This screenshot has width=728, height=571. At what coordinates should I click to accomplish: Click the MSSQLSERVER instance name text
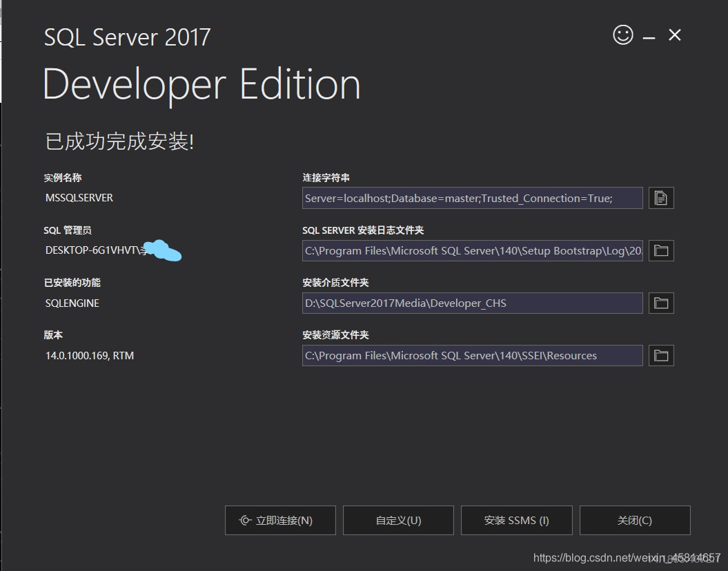(x=79, y=197)
